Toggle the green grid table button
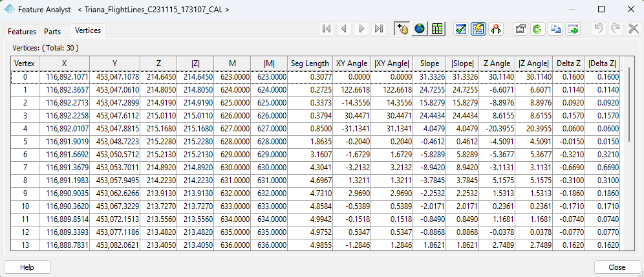This screenshot has width=644, height=277. coord(437,28)
